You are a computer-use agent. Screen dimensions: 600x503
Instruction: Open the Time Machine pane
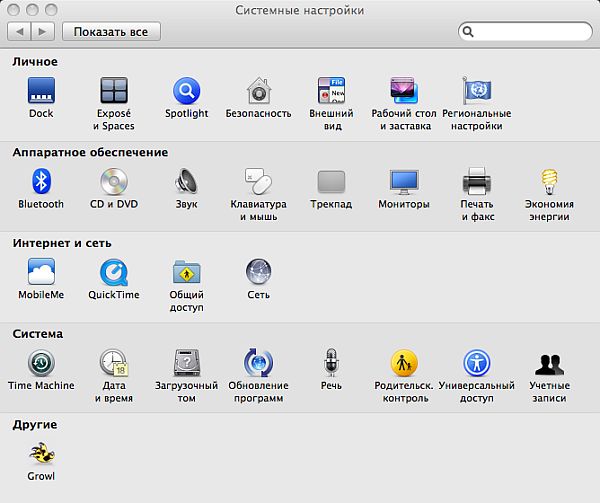click(x=41, y=363)
